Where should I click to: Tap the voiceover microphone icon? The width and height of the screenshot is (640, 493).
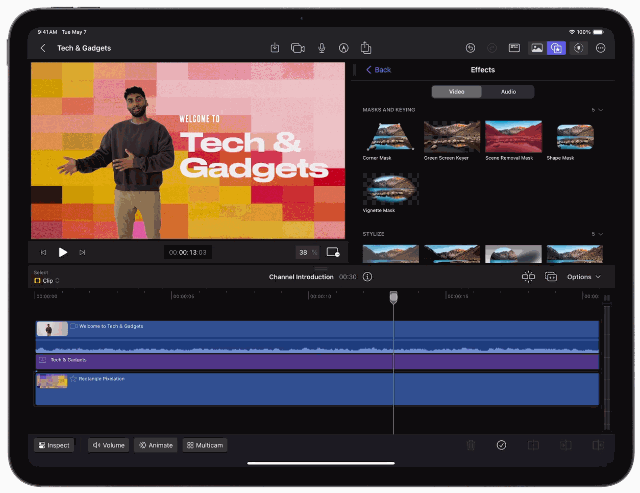click(322, 48)
